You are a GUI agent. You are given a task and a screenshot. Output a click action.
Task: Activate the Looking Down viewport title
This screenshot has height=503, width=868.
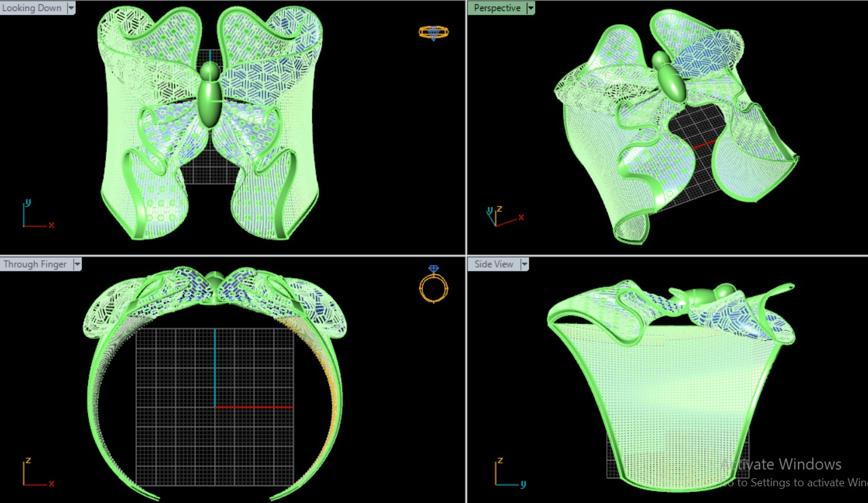click(32, 8)
